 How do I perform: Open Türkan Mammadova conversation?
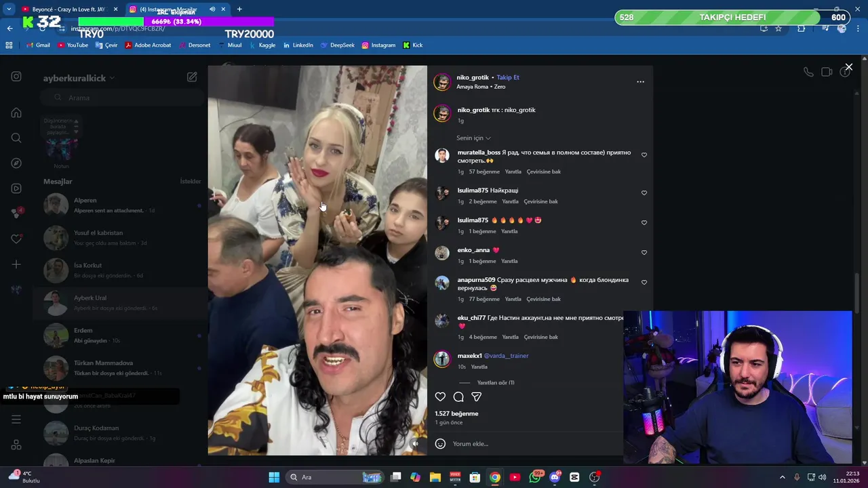coord(121,368)
